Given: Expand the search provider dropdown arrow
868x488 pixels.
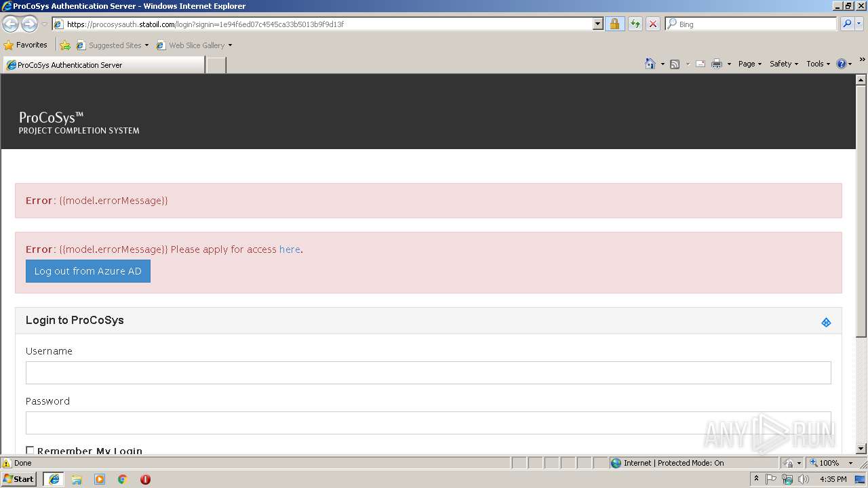Looking at the screenshot, I should 860,24.
